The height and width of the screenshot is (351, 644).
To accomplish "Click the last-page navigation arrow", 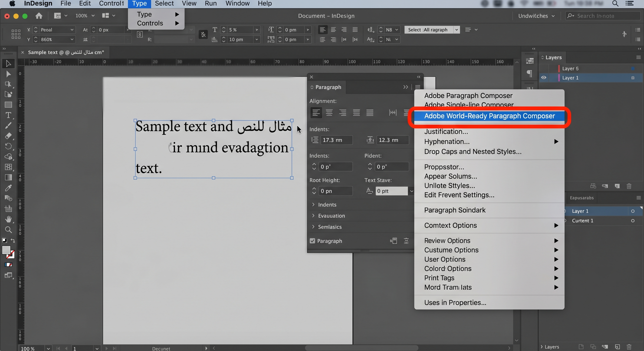I will click(115, 348).
